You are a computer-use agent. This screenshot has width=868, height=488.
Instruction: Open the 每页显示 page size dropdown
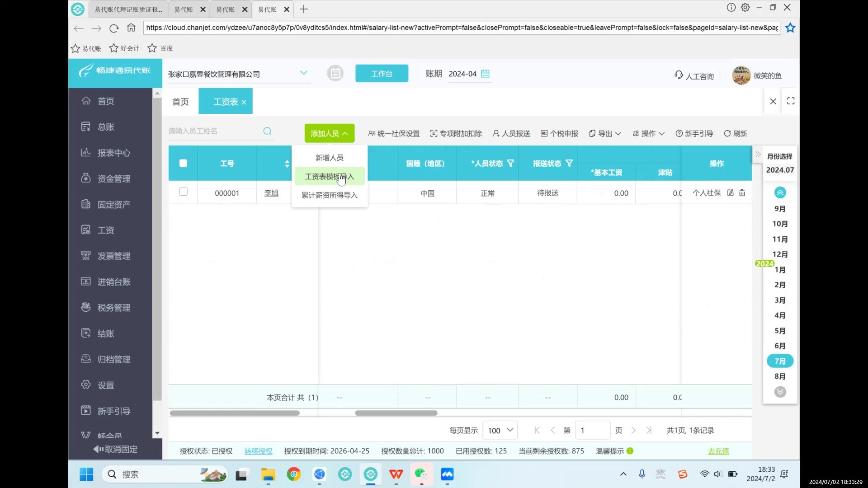(500, 430)
